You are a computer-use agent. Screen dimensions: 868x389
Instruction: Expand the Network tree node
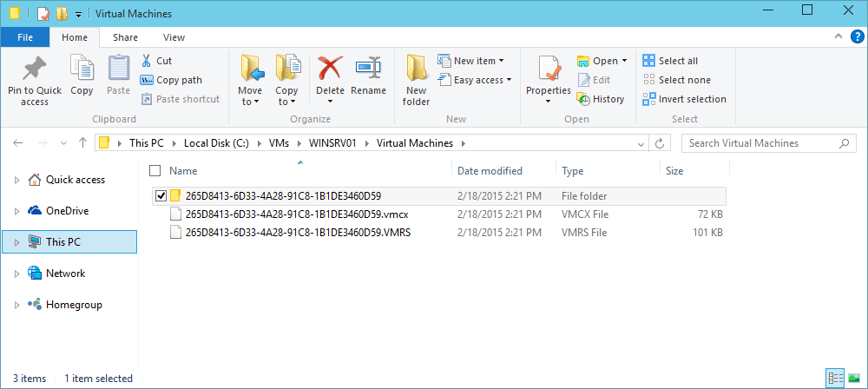pyautogui.click(x=16, y=274)
